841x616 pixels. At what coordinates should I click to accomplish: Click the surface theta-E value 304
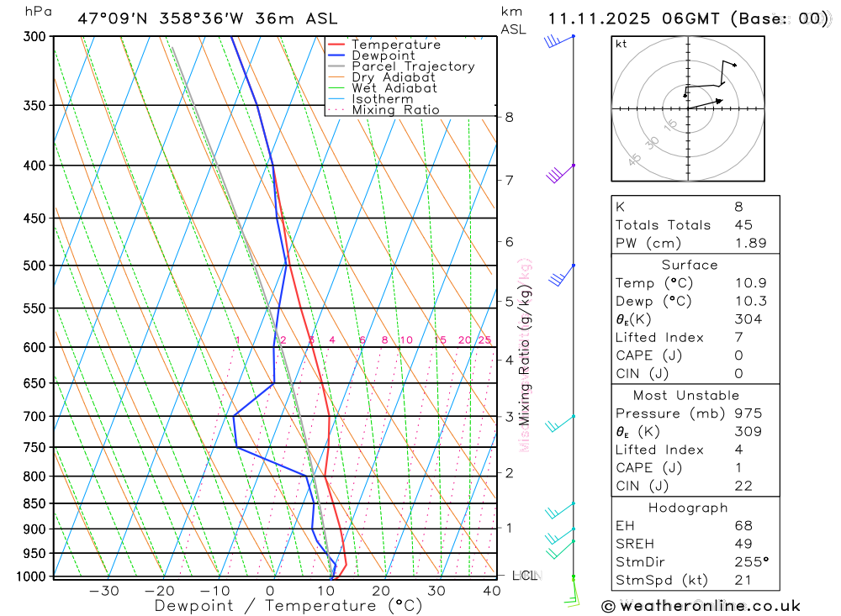tap(748, 319)
